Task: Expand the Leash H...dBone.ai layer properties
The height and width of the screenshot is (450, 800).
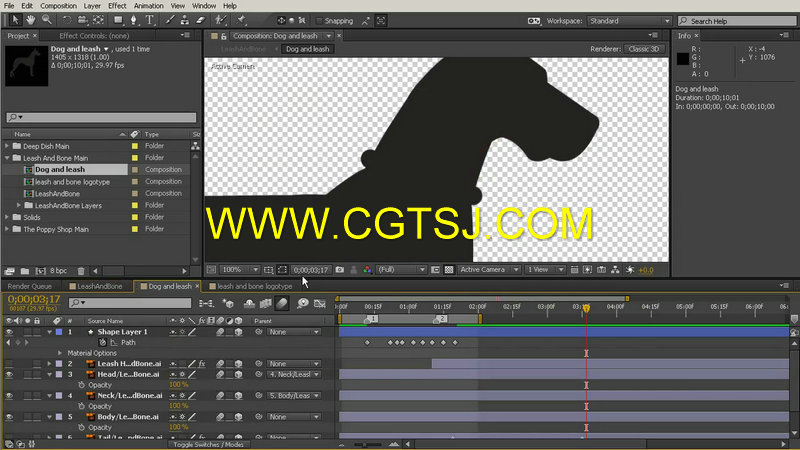Action: [x=49, y=364]
